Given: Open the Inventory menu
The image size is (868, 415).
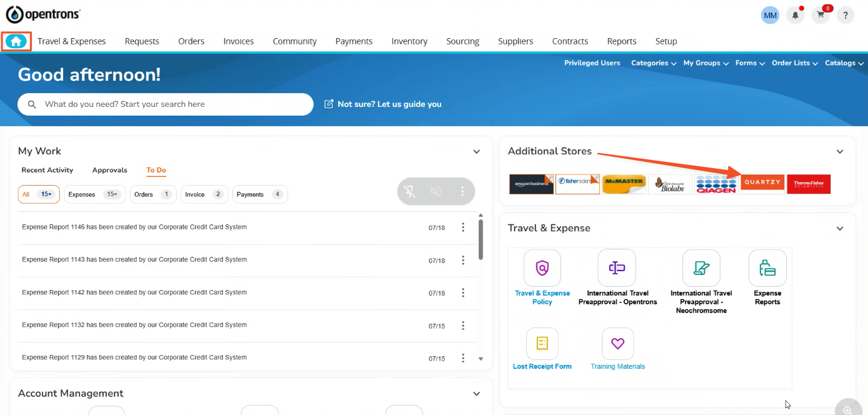Looking at the screenshot, I should point(409,41).
